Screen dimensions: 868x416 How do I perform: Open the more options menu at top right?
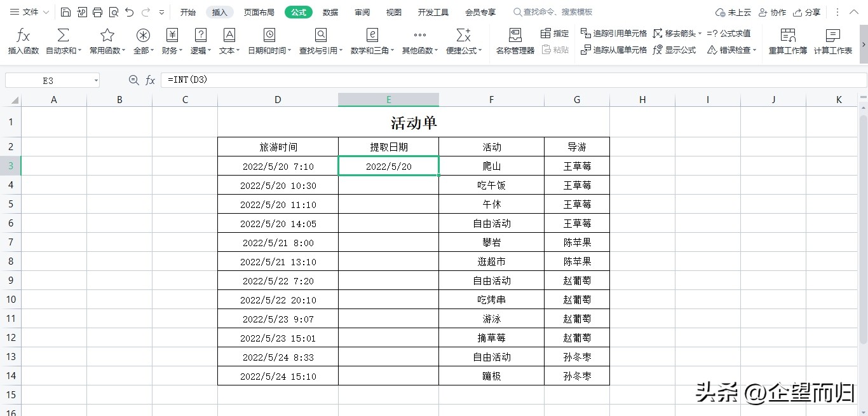tap(837, 12)
